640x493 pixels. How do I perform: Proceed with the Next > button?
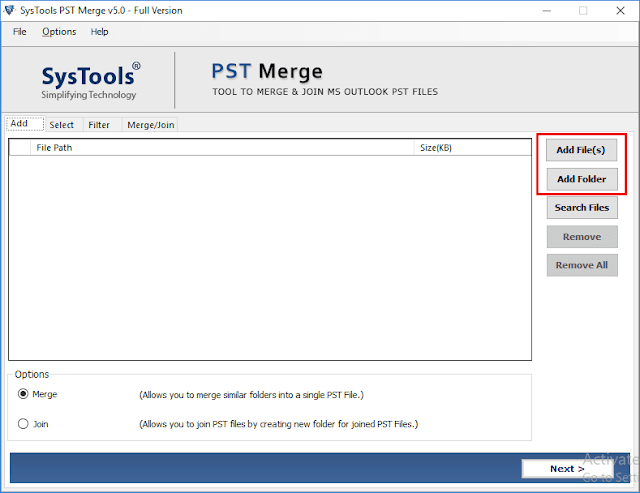point(567,469)
